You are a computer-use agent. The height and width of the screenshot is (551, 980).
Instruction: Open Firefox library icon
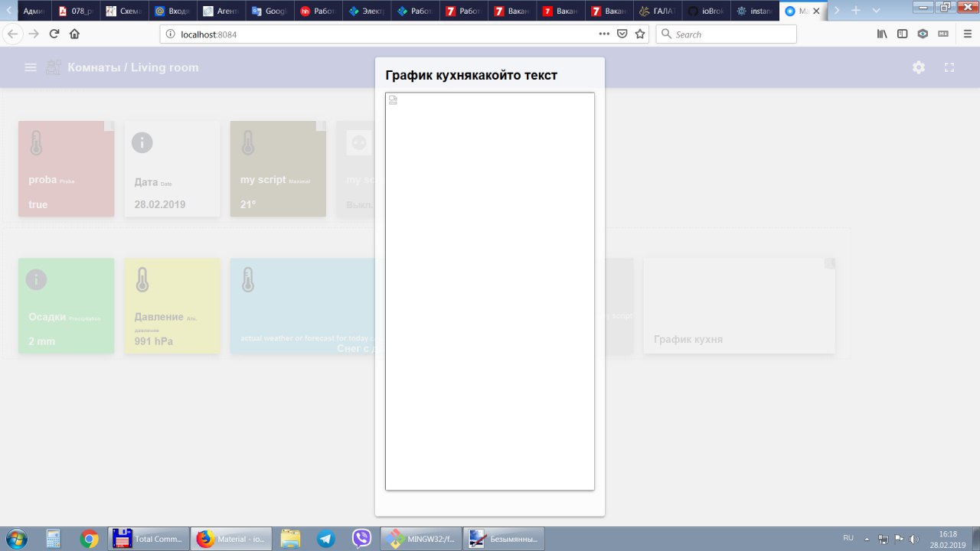point(882,34)
